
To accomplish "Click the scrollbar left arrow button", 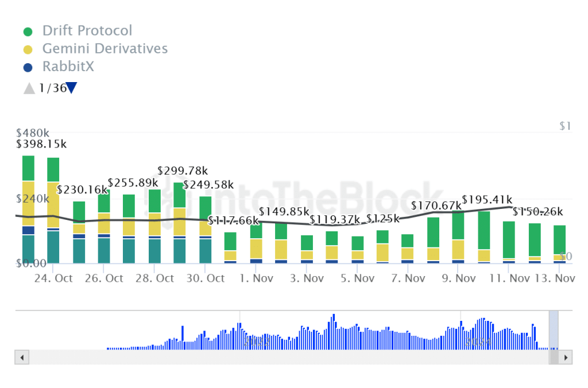I will [22, 357].
